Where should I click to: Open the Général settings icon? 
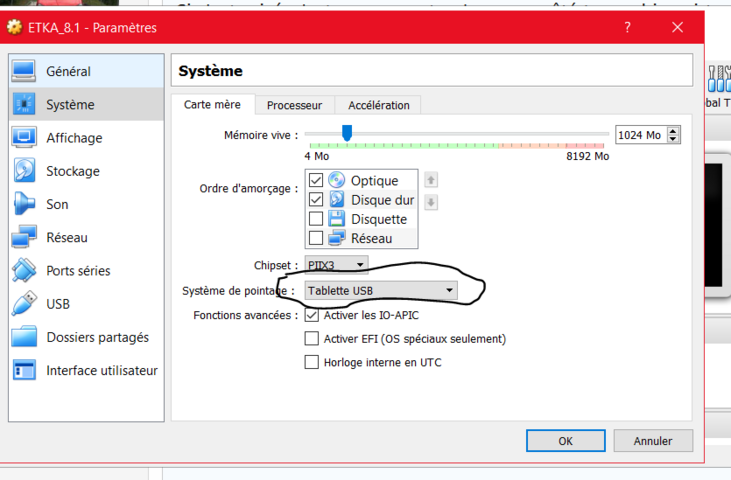click(23, 71)
